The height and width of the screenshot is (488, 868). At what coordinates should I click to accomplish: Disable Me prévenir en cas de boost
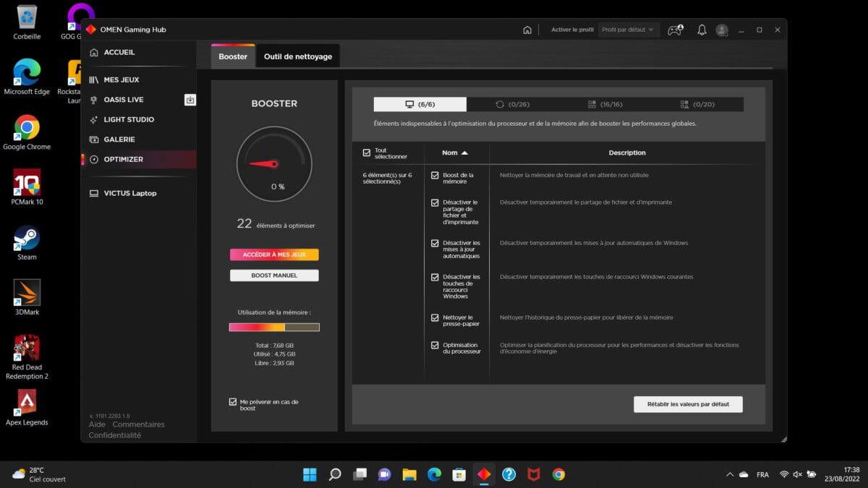point(233,401)
